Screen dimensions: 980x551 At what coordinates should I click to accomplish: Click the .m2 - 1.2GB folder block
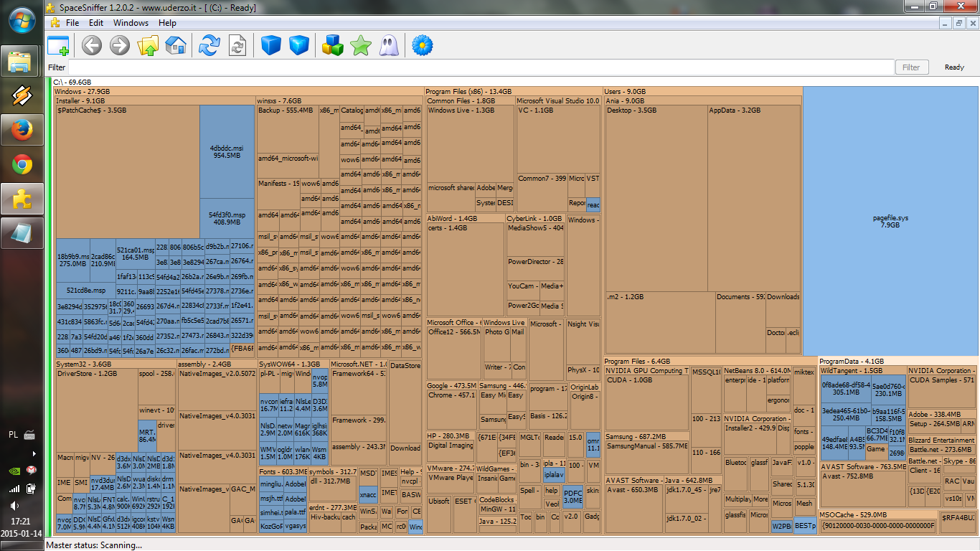(x=660, y=322)
